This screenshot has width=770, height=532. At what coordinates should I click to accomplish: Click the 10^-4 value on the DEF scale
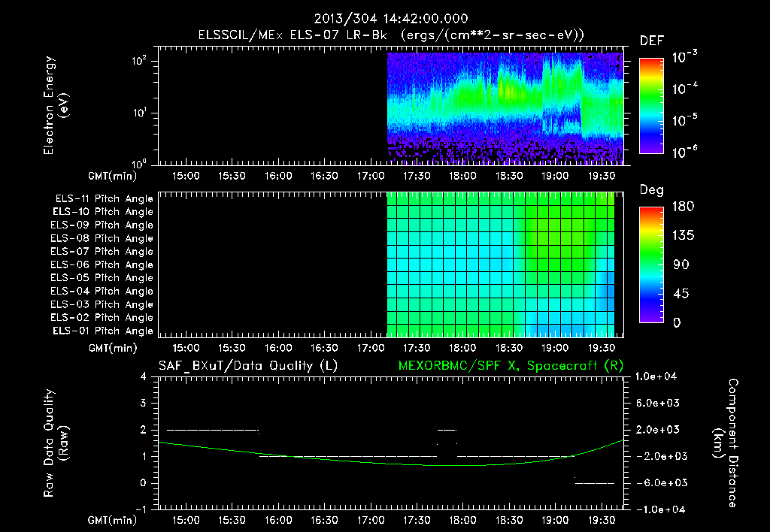click(684, 89)
